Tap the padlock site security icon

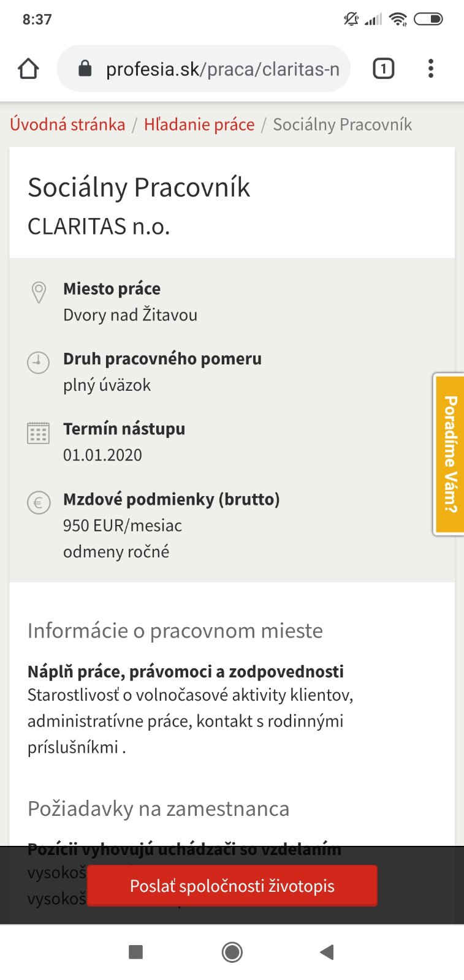[85, 69]
